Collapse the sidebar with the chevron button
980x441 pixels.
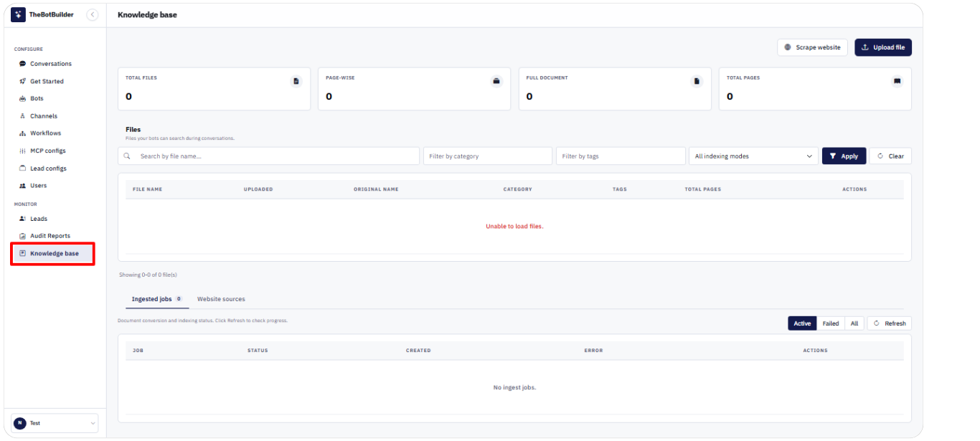click(x=93, y=14)
